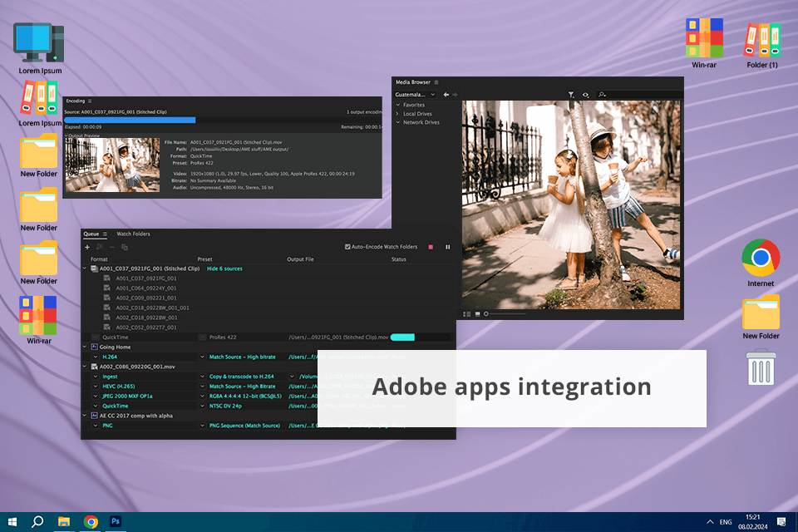Click the ProRes 422 preset in Queue
Screen dimensions: 798x532
[x=223, y=337]
